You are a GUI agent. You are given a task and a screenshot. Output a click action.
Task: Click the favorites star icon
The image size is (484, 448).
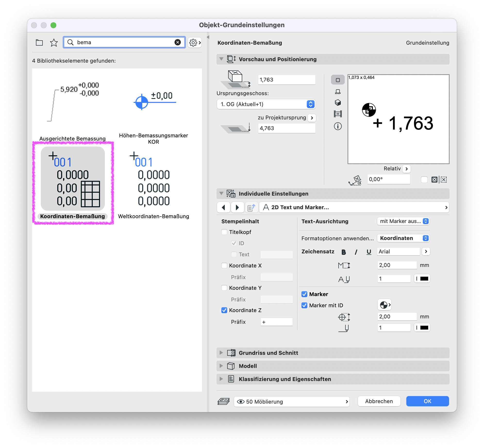[54, 42]
